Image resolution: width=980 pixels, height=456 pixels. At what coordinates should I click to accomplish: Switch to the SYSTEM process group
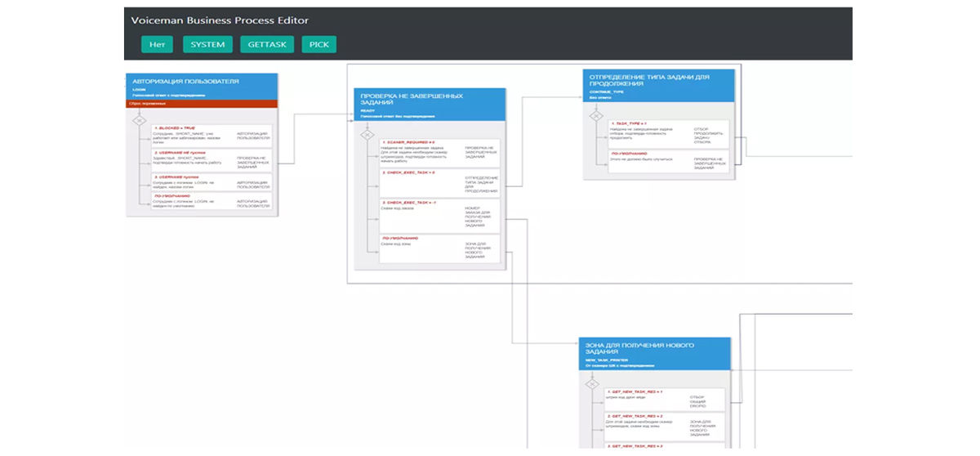point(207,45)
